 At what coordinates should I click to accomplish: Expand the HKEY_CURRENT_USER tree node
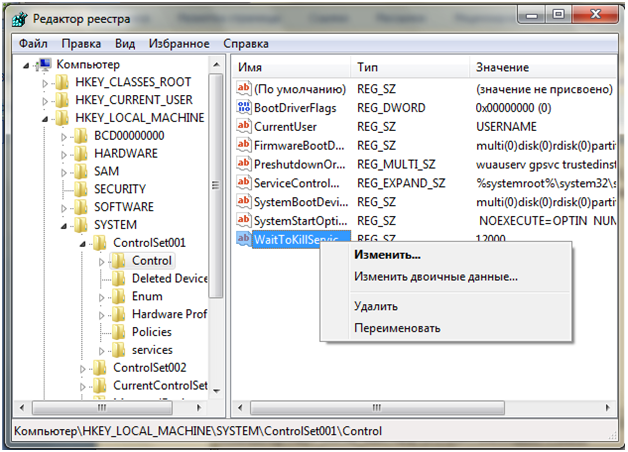click(x=45, y=100)
